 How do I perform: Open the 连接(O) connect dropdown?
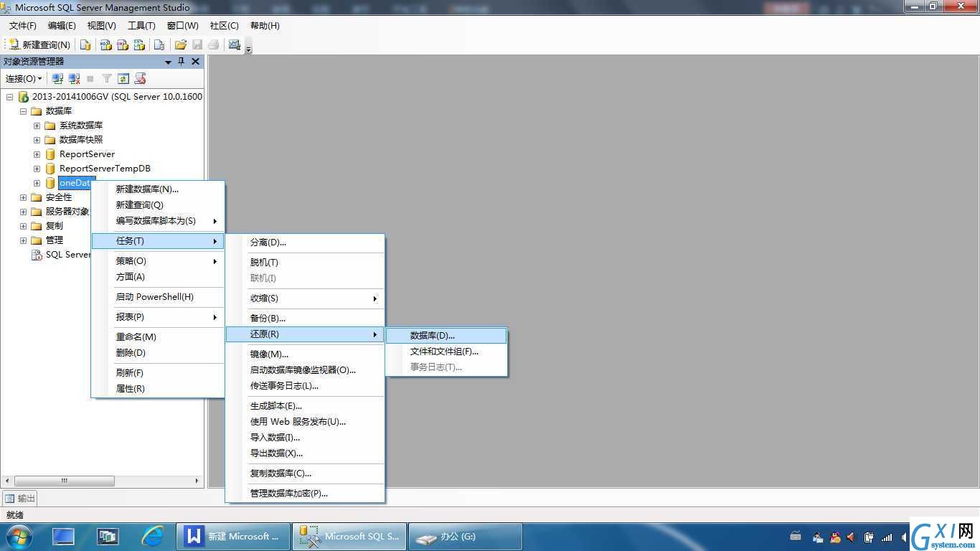24,78
